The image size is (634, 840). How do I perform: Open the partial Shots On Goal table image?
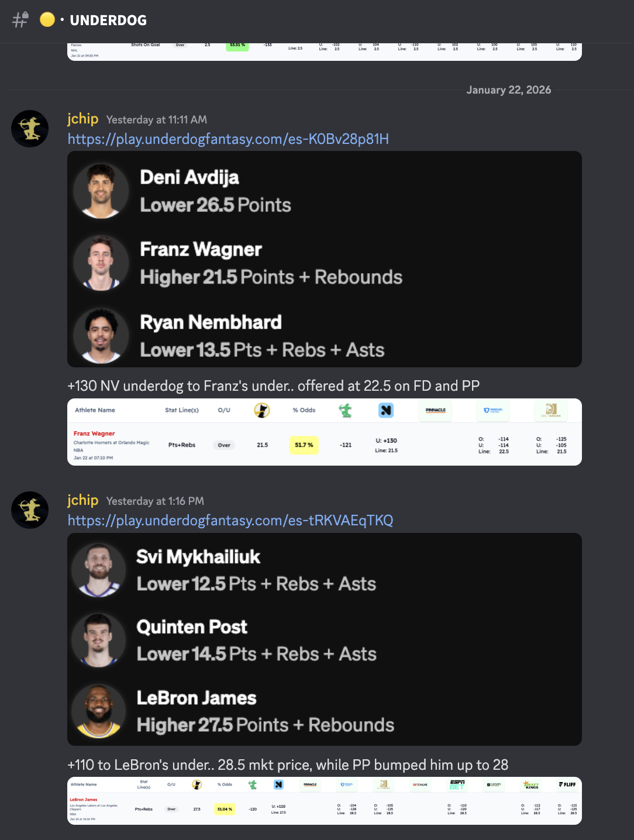[x=325, y=51]
